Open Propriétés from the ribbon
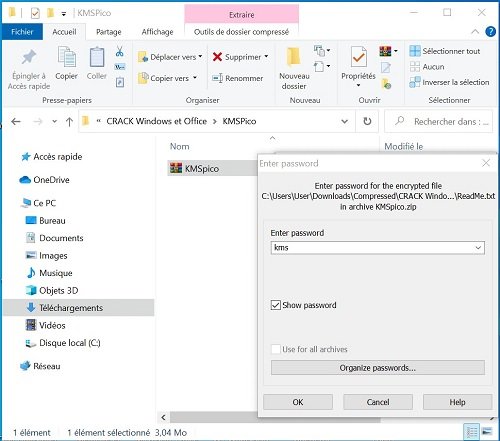 pos(358,66)
